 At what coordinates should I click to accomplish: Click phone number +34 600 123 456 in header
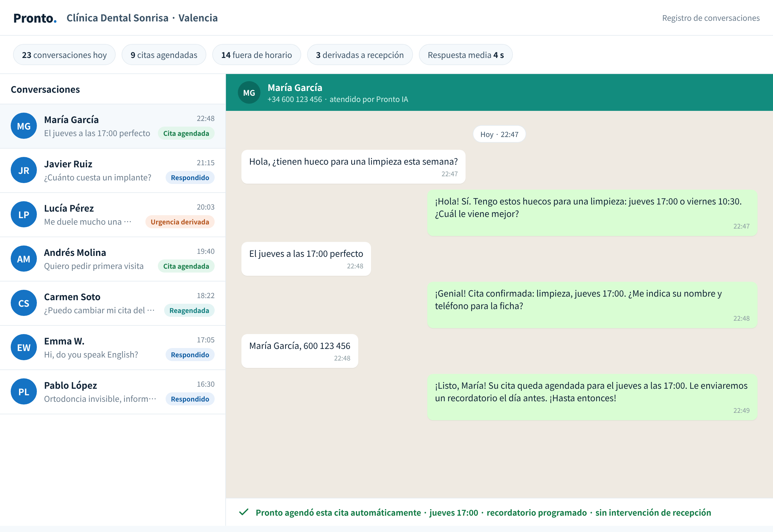pyautogui.click(x=295, y=99)
